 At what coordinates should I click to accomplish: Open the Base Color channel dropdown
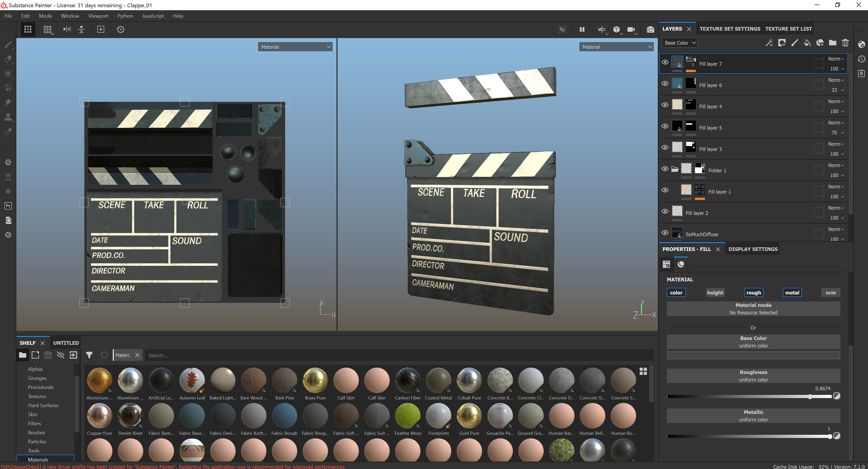[679, 42]
